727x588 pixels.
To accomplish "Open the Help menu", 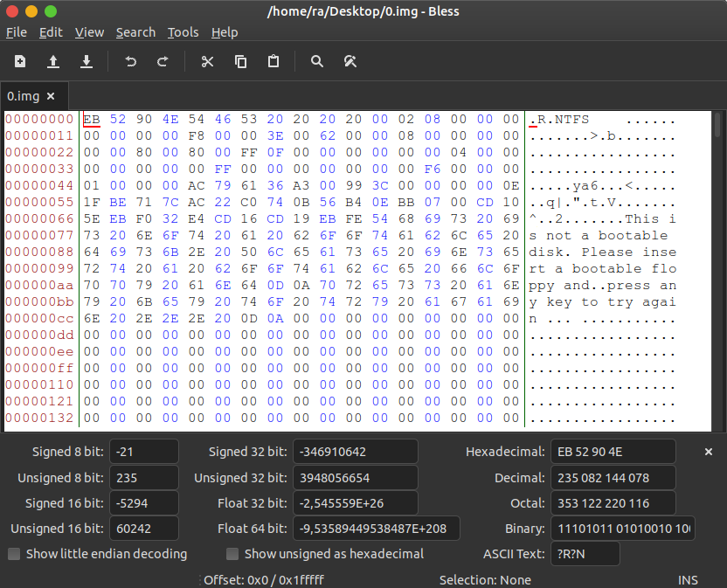I will [225, 32].
